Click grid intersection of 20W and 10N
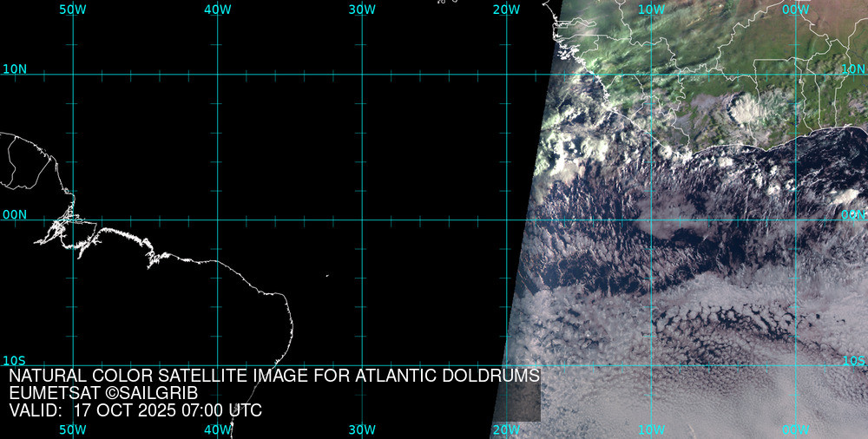The height and width of the screenshot is (439, 868). (506, 75)
